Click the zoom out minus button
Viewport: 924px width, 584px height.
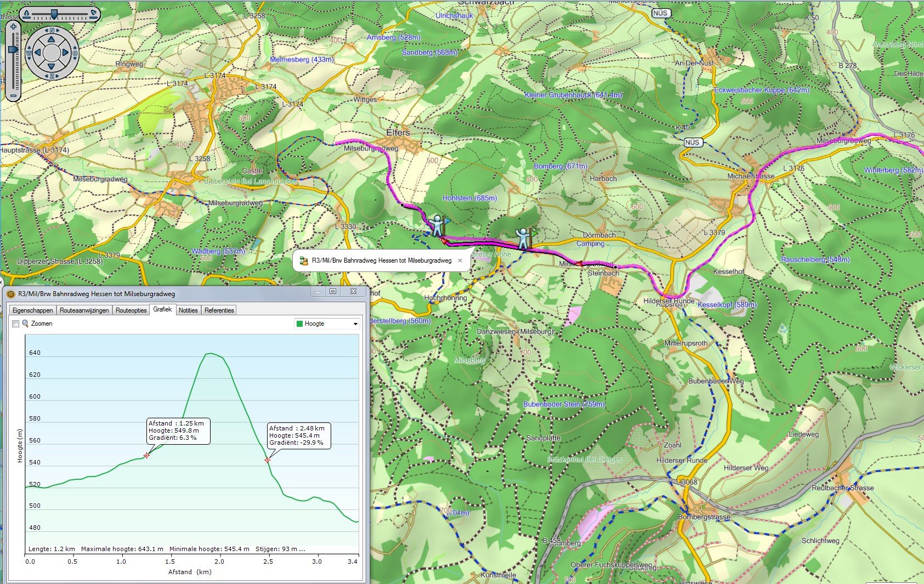pyautogui.click(x=13, y=96)
